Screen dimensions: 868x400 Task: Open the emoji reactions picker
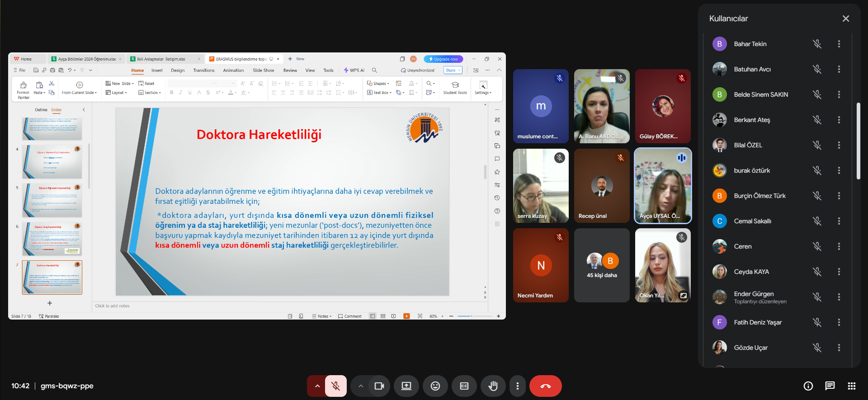pos(435,386)
